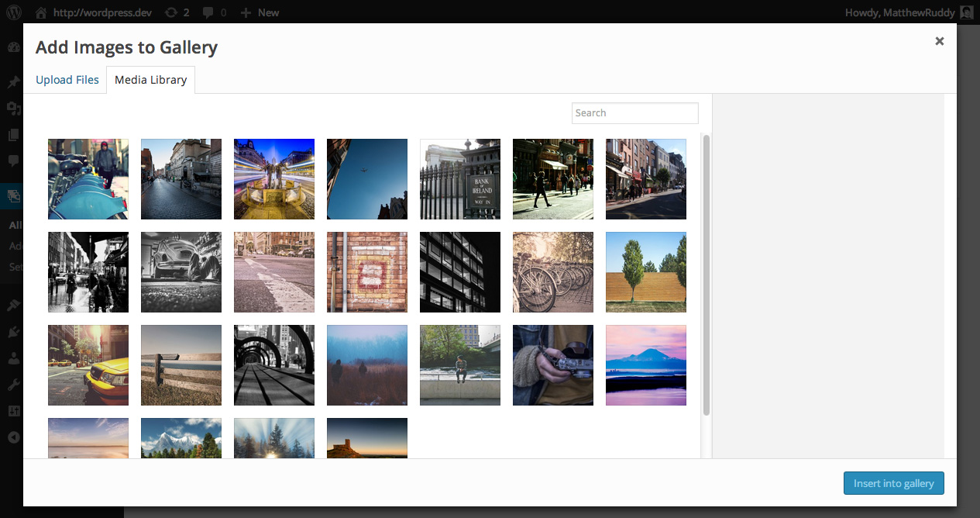The height and width of the screenshot is (518, 980).
Task: Click the updates icon showing 2
Action: pos(170,12)
